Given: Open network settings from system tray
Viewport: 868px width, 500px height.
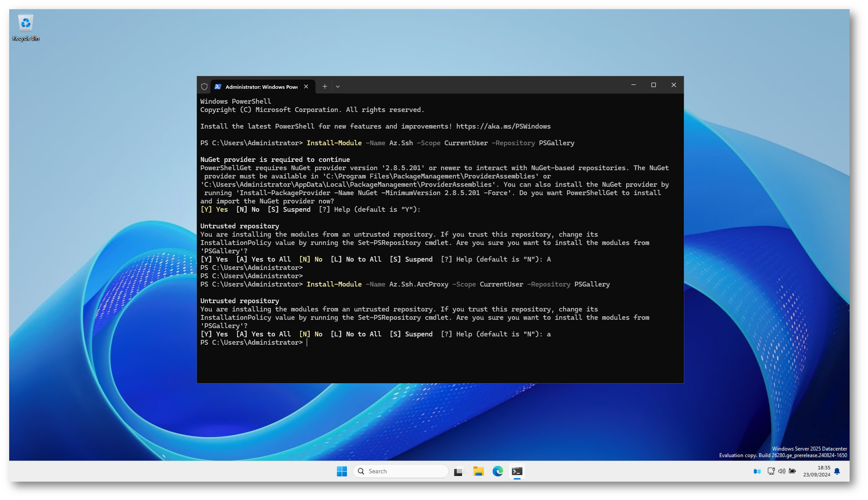Looking at the screenshot, I should coord(771,471).
